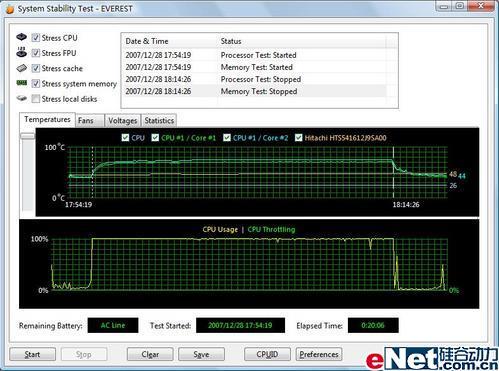This screenshot has width=499, height=371.
Task: Click the EVEREST app icon in title bar
Action: click(x=10, y=9)
